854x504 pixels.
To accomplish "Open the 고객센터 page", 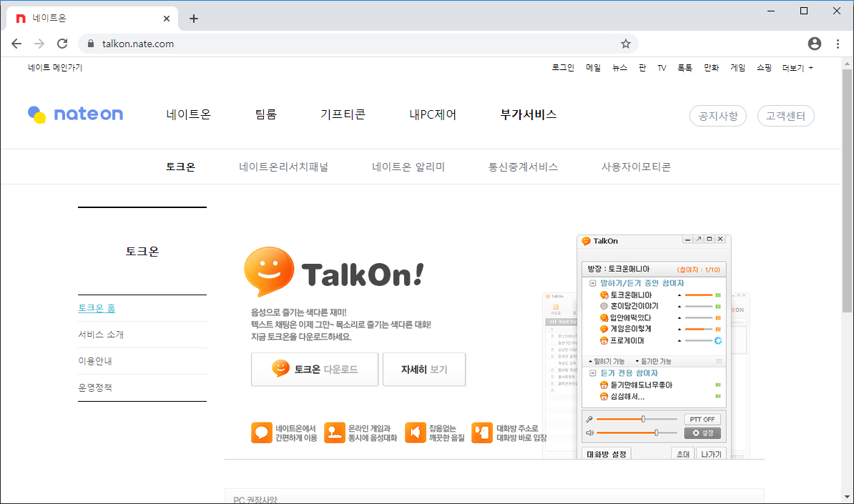I will coord(785,115).
